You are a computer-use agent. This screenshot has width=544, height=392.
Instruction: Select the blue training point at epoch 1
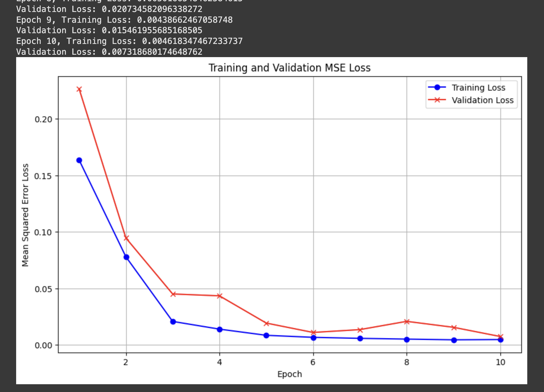click(79, 161)
